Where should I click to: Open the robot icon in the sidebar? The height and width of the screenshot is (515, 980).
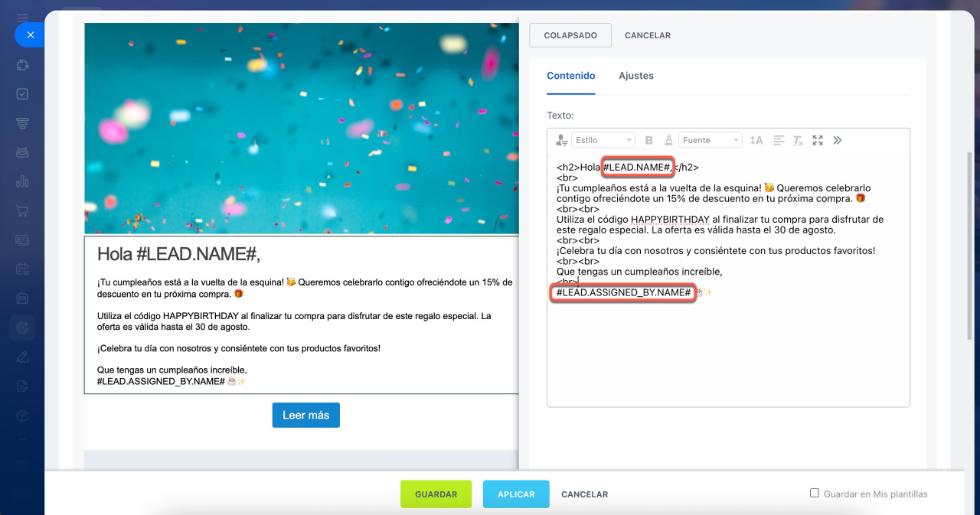pos(22,152)
